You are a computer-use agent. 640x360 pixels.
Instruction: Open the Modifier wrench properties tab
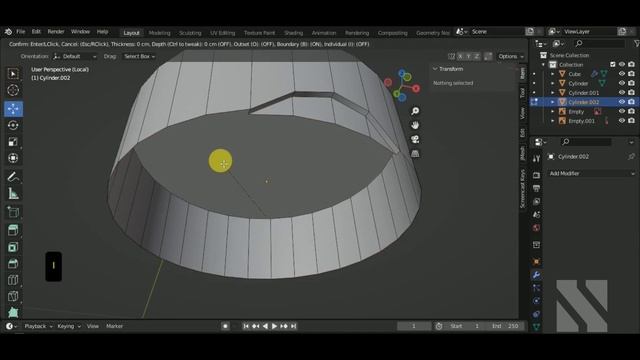point(536,275)
